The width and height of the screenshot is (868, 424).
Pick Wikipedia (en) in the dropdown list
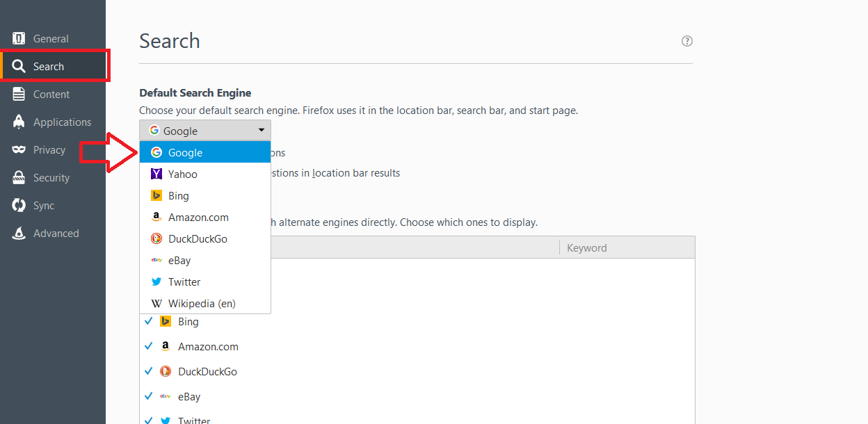pos(202,304)
